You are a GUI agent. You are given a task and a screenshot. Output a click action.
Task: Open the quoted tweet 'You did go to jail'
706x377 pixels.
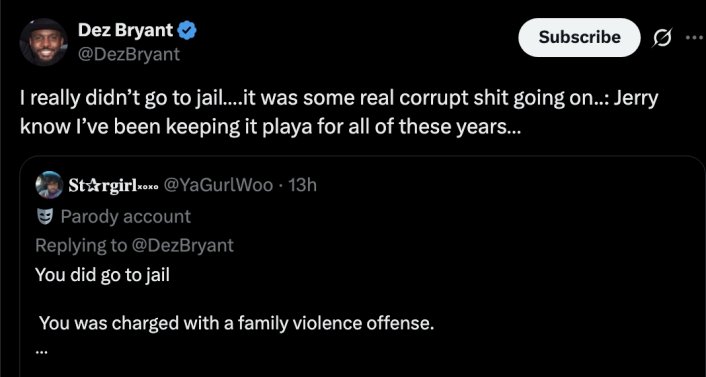coord(102,275)
